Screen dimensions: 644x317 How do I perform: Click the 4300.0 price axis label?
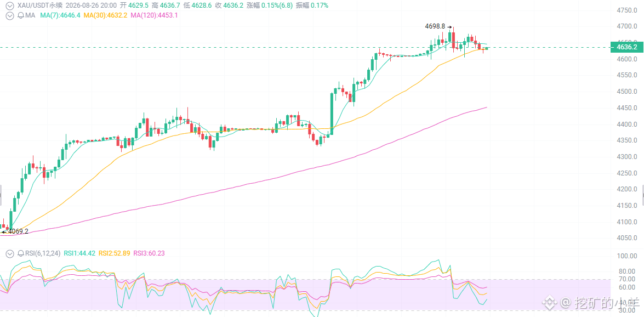626,157
